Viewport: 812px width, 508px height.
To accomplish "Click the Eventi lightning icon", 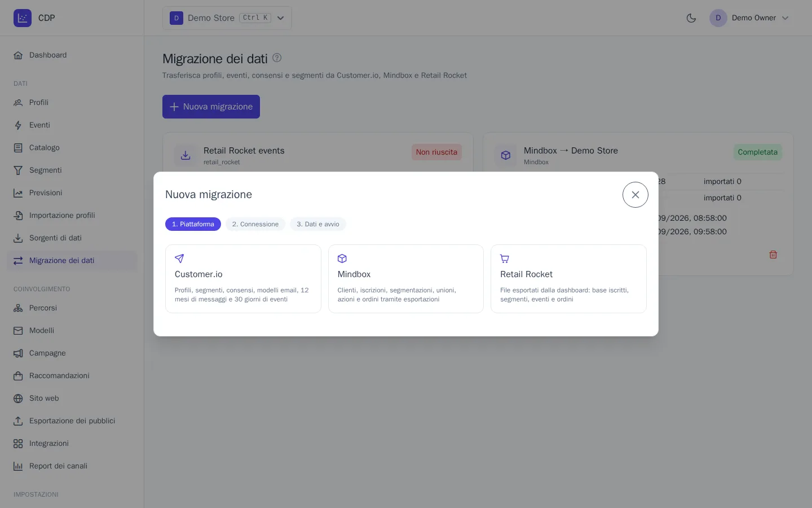I will 18,125.
